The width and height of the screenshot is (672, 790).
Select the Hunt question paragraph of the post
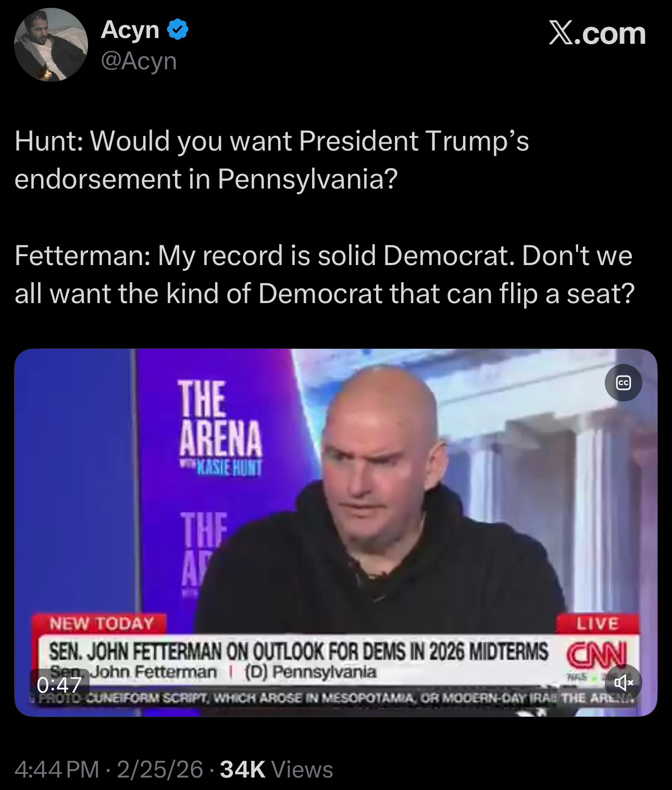[x=271, y=160]
